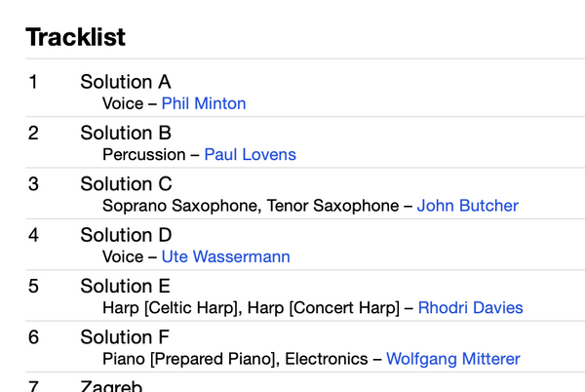Click the Soprano Saxophone, Tenor Saxophone credit text
The width and height of the screenshot is (585, 392).
251,206
